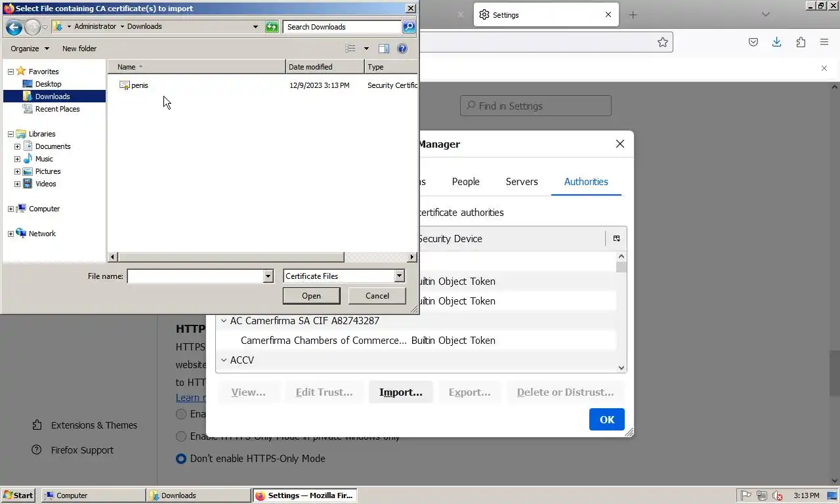Open a new Firefox tab with plus
This screenshot has width=840, height=504.
(633, 14)
